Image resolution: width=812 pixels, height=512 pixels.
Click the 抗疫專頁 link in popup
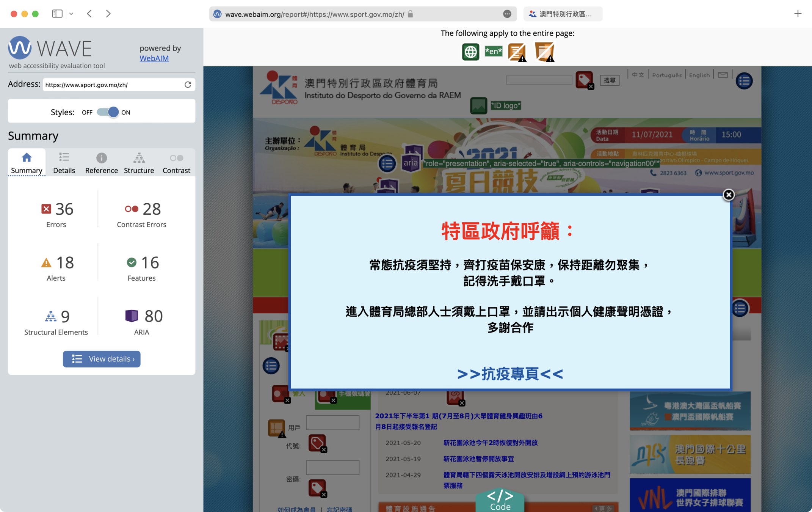(510, 374)
